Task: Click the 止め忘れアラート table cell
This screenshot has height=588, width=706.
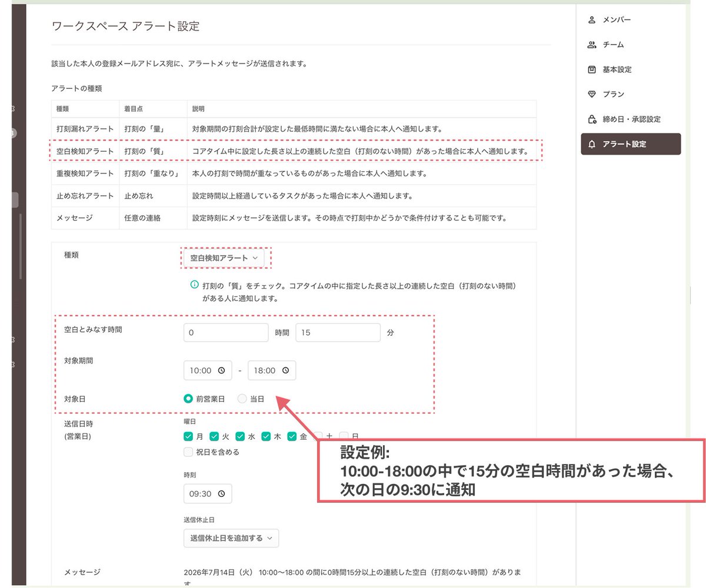Action: (x=85, y=196)
